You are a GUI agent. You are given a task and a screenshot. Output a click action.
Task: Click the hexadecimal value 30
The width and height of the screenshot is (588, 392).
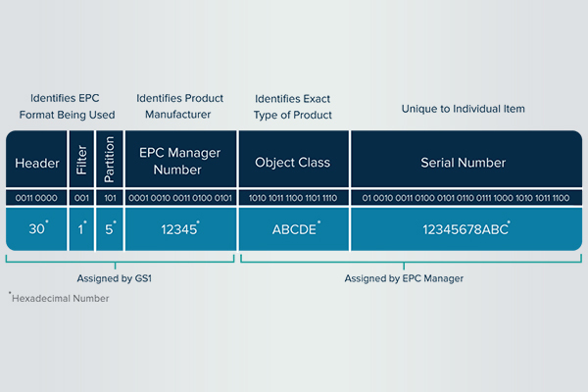pyautogui.click(x=35, y=228)
